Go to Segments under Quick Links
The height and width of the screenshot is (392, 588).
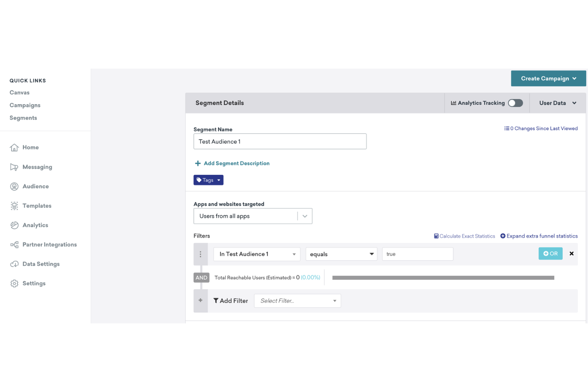(x=23, y=118)
